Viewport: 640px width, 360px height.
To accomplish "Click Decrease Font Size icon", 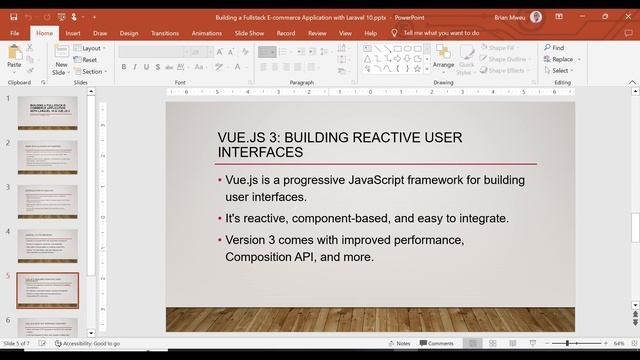I will pos(231,52).
